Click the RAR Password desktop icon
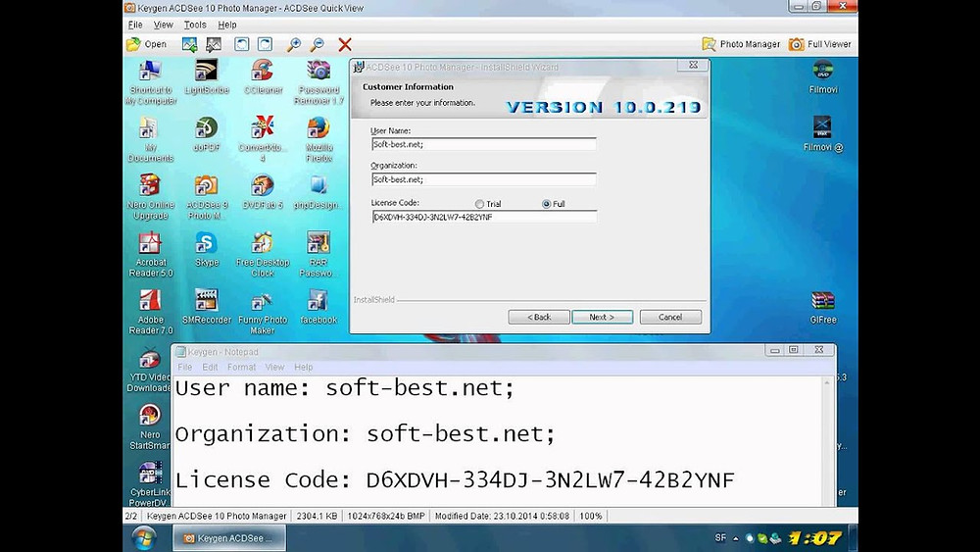This screenshot has height=552, width=980. [x=318, y=255]
